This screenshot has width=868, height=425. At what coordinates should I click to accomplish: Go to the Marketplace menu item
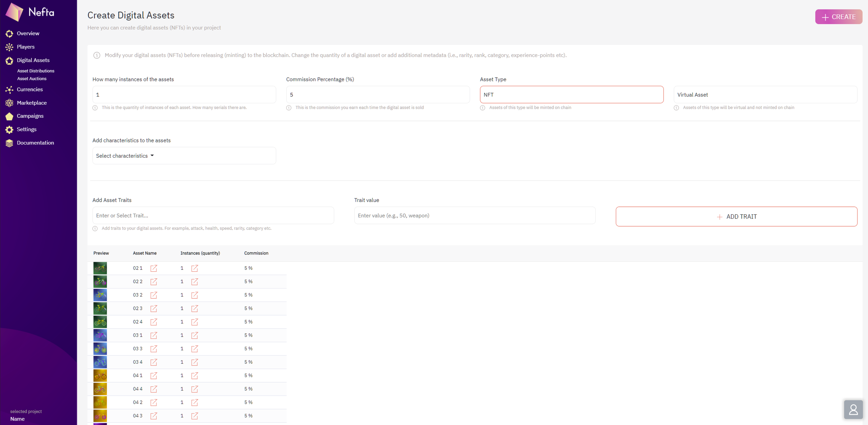[32, 103]
